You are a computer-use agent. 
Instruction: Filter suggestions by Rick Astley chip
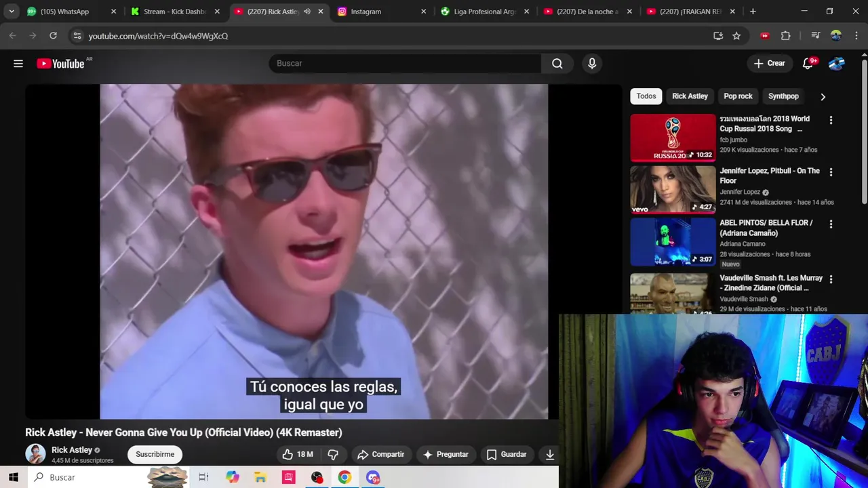tap(690, 96)
